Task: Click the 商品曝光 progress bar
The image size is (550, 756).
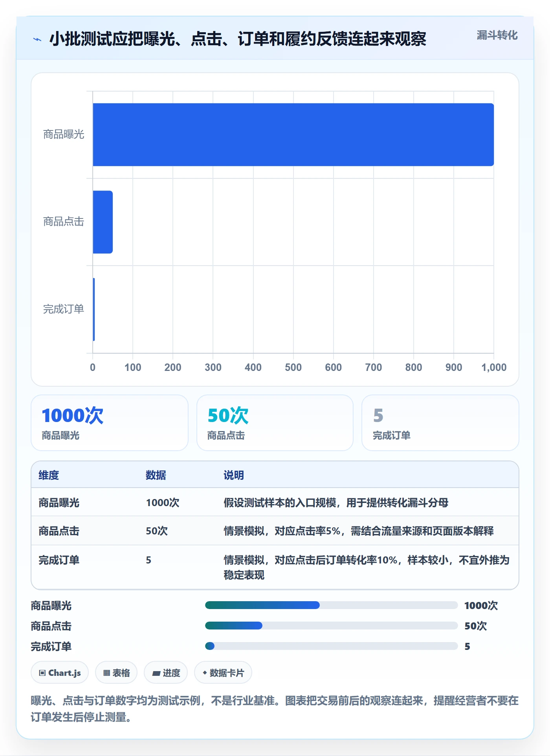Action: 331,605
